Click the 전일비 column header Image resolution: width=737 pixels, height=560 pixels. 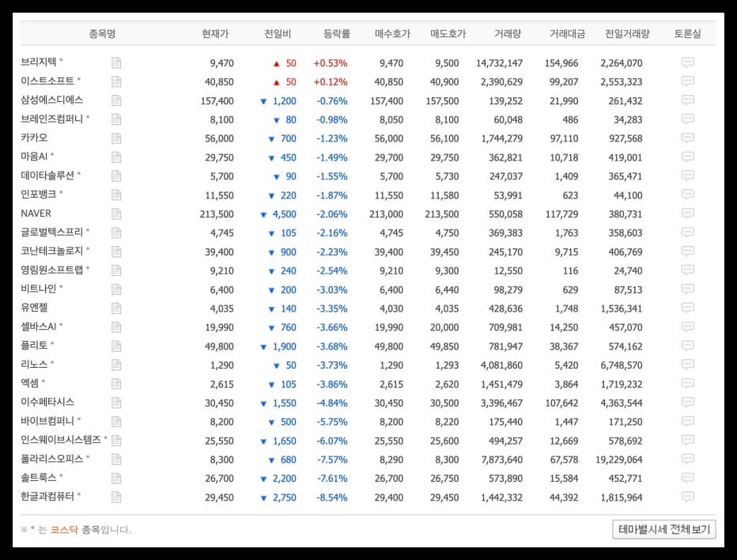tap(278, 34)
